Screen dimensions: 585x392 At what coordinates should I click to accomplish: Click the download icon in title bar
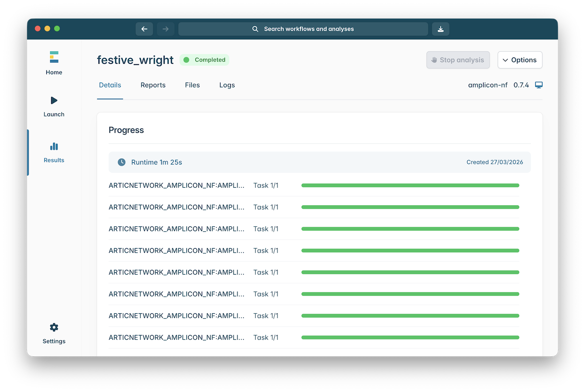point(441,29)
